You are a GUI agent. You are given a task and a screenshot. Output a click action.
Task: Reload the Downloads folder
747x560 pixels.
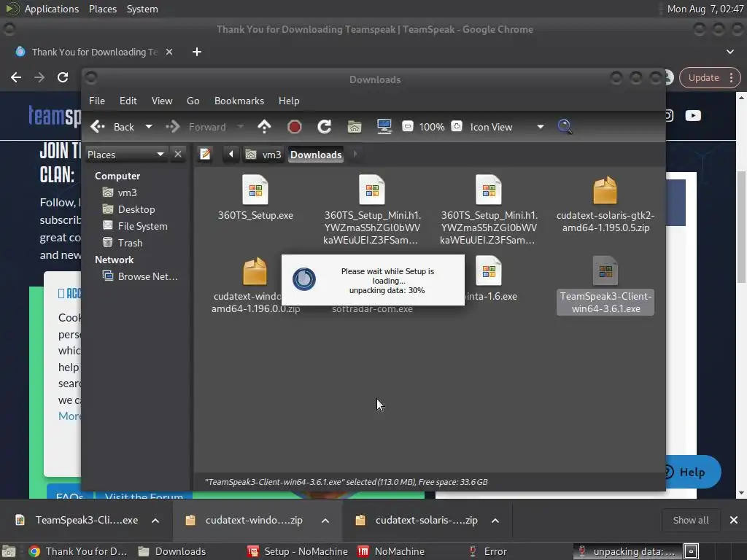(325, 127)
